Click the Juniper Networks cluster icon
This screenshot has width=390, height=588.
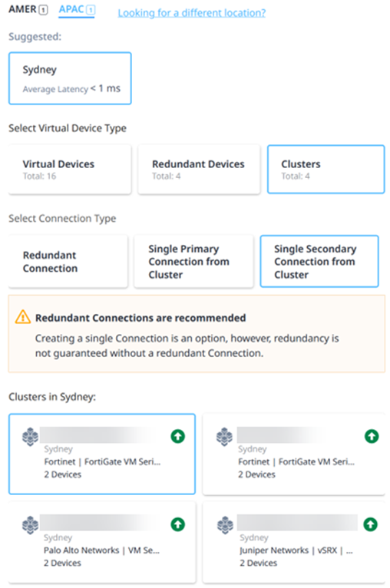[x=225, y=525]
